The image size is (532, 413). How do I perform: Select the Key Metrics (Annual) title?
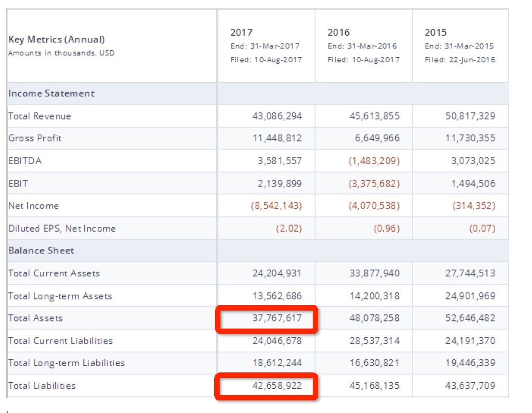point(56,39)
